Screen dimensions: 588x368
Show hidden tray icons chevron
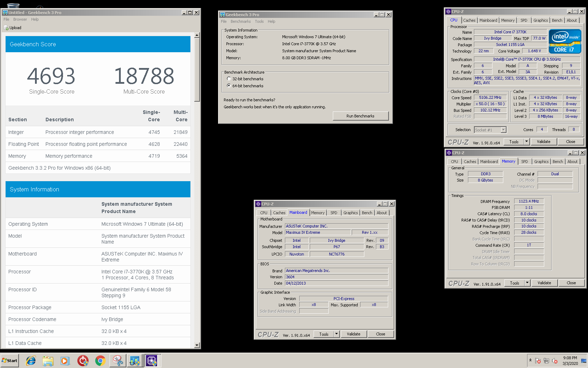click(530, 360)
